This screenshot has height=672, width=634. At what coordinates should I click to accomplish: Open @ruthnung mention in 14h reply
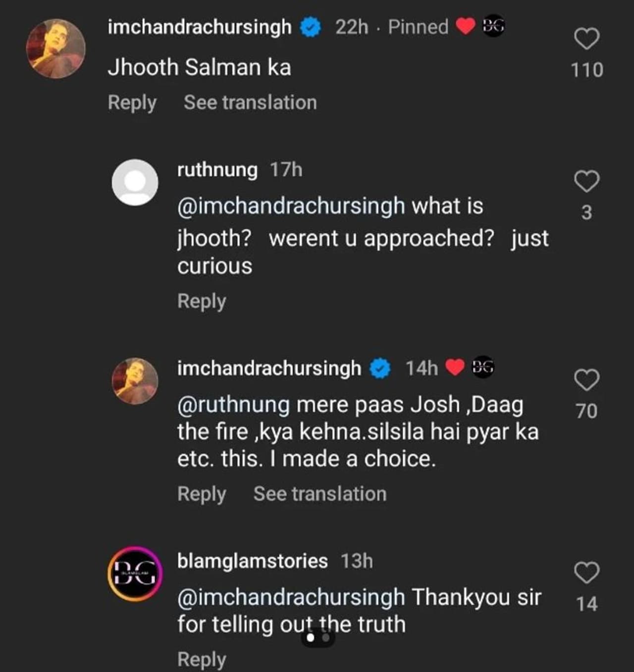[x=233, y=405]
